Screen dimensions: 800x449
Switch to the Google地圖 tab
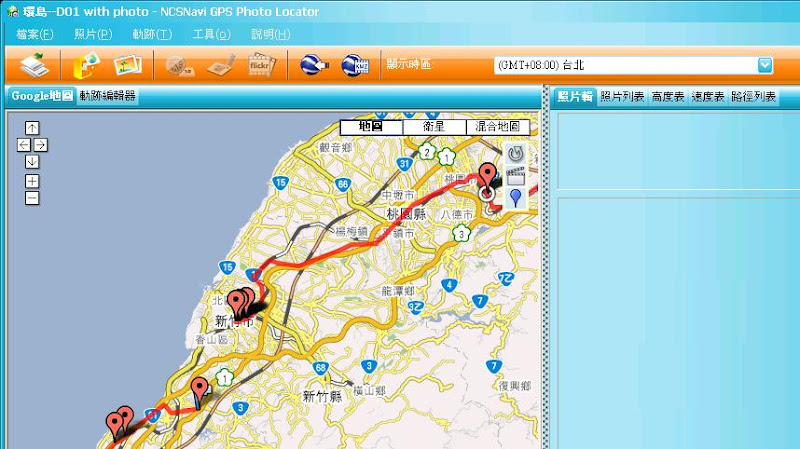coord(42,95)
